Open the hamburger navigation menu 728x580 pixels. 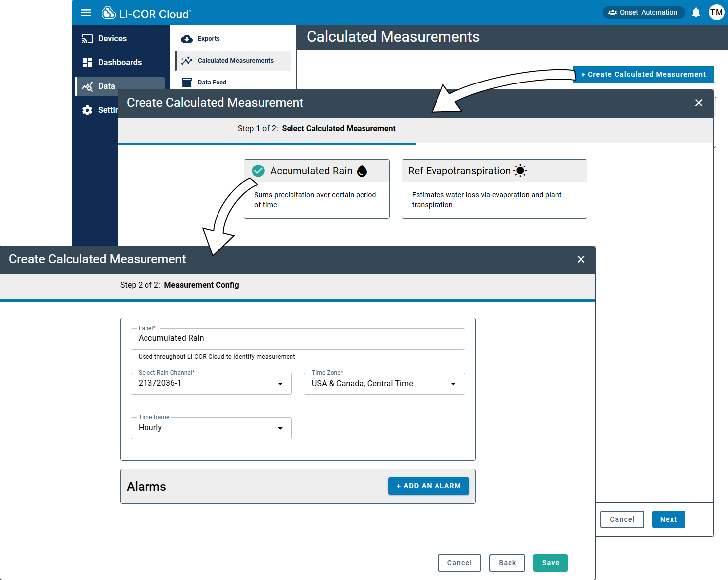86,13
